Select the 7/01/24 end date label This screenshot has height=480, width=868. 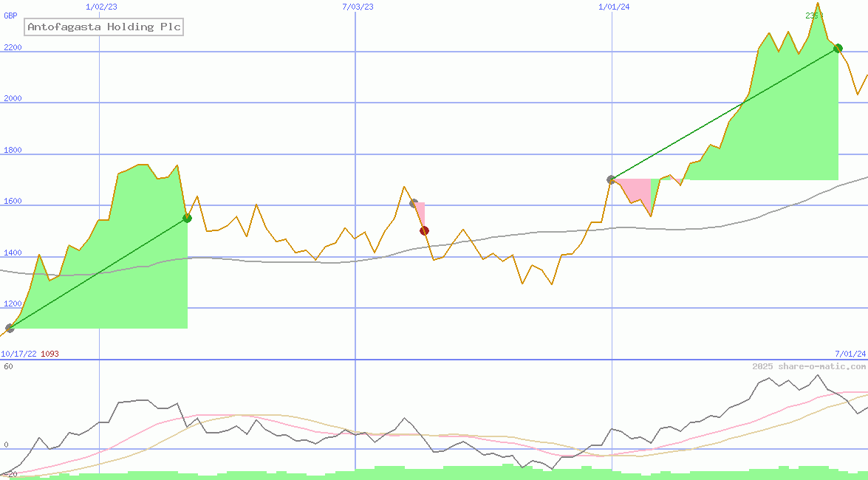pyautogui.click(x=850, y=354)
